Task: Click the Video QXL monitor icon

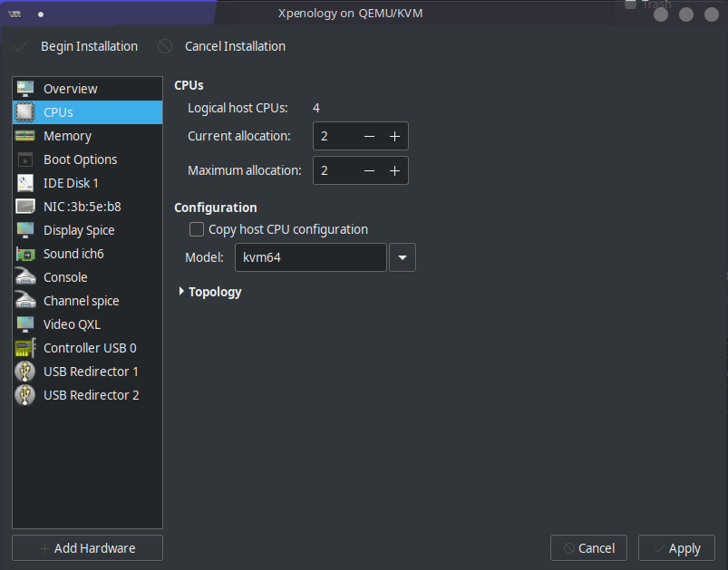Action: pos(25,324)
